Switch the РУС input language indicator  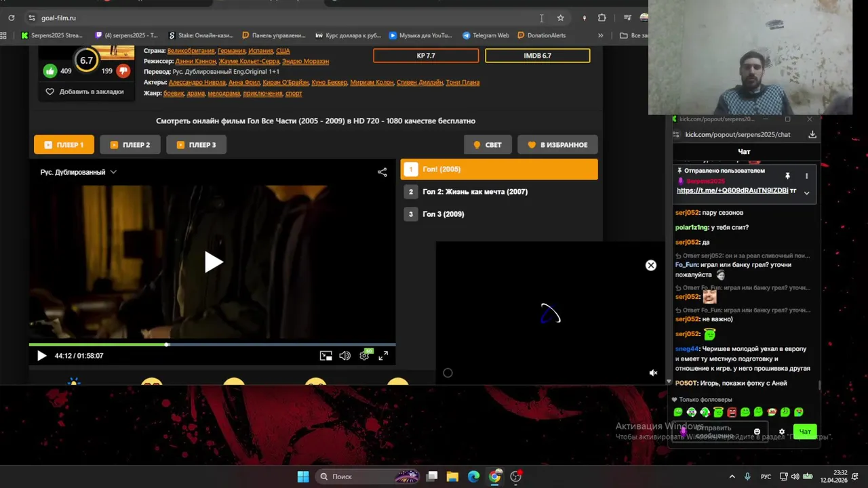[766, 476]
